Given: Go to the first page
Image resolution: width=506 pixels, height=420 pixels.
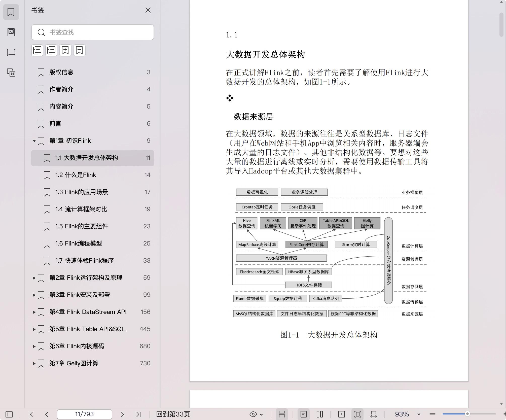Looking at the screenshot, I should click(31, 414).
